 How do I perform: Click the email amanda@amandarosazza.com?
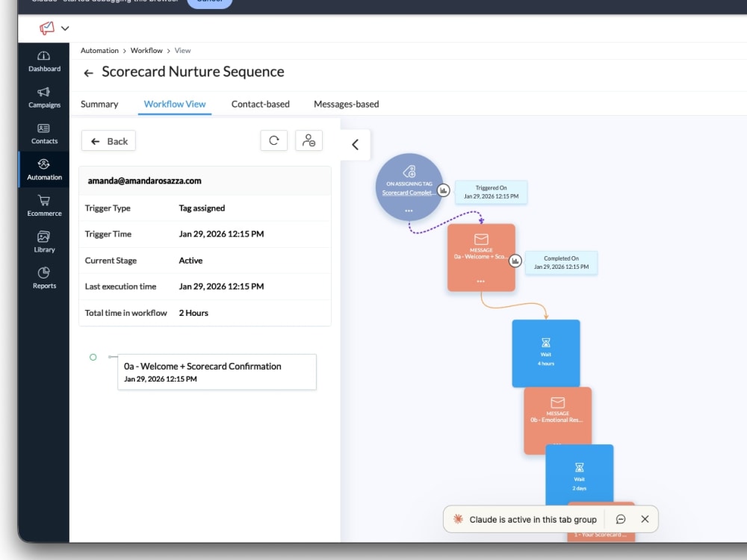point(144,181)
